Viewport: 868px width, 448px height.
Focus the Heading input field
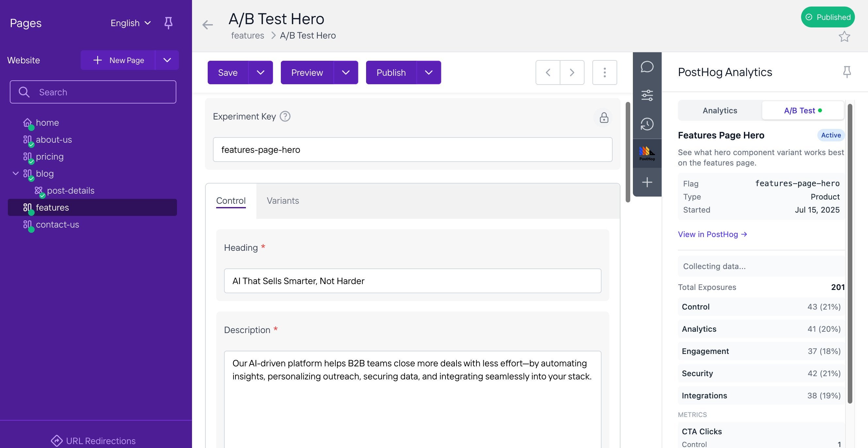click(412, 280)
